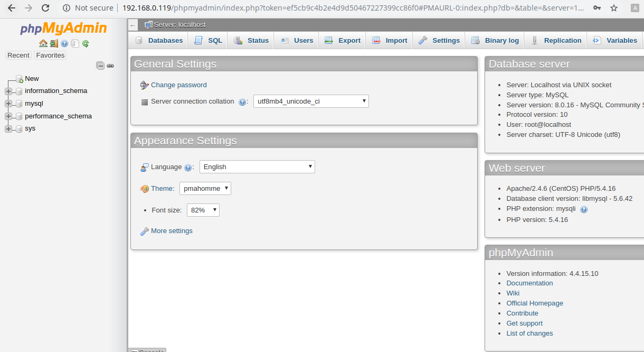Click the Theme palette icon
644x352 pixels.
(x=145, y=189)
